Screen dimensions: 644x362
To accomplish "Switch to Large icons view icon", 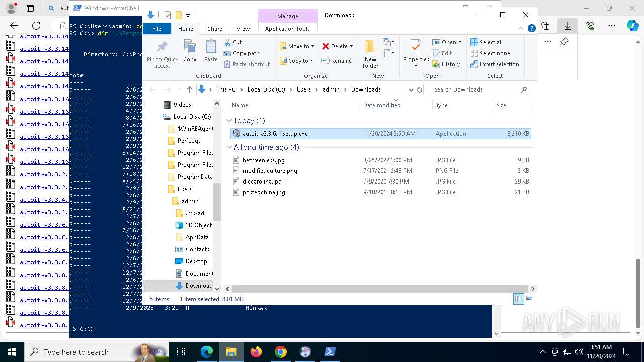I will pos(529,299).
